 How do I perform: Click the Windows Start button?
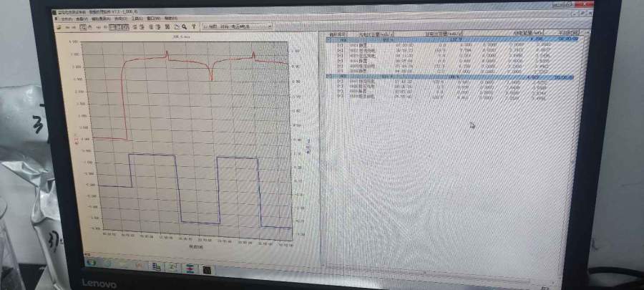[91, 262]
